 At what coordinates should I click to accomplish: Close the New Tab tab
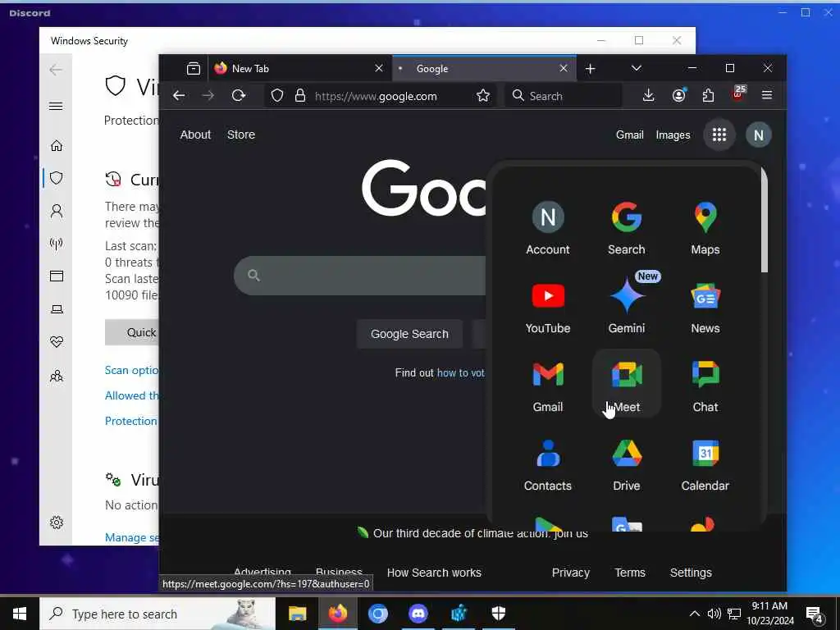click(x=379, y=69)
